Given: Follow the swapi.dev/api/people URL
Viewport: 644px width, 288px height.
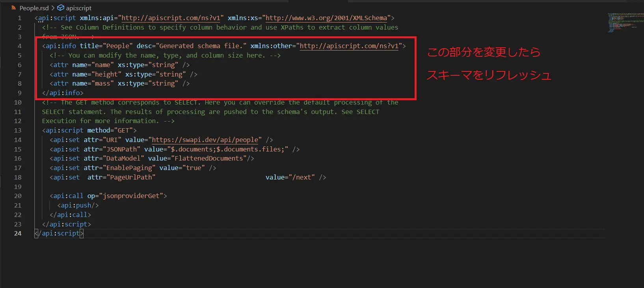Looking at the screenshot, I should [x=205, y=140].
